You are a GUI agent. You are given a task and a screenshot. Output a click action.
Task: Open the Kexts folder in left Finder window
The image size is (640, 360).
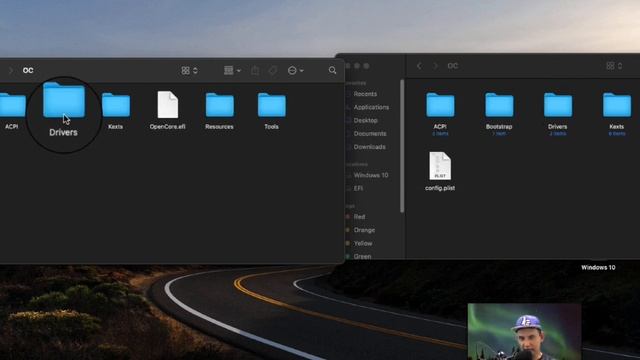(116, 105)
